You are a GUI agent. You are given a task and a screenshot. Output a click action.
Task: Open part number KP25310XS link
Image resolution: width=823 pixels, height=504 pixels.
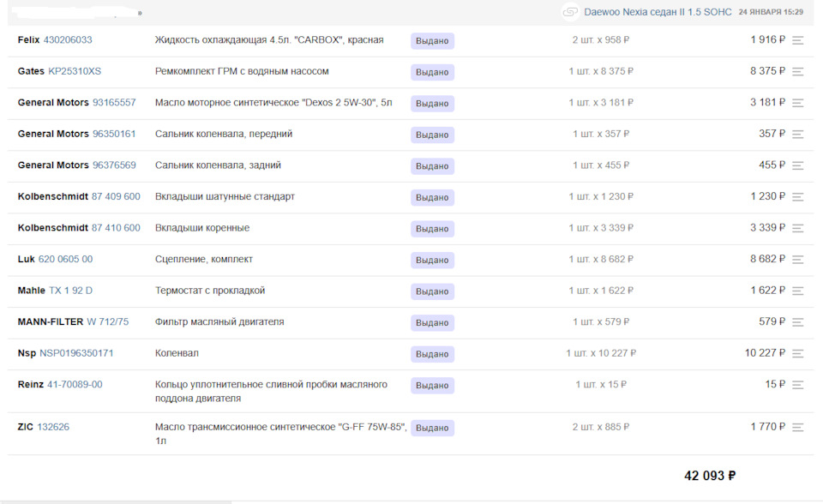coord(75,71)
